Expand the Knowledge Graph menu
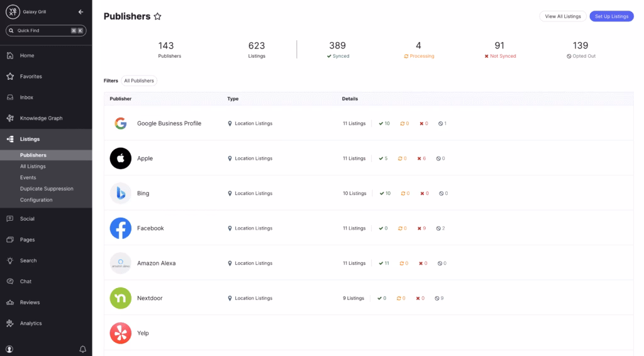 tap(41, 118)
